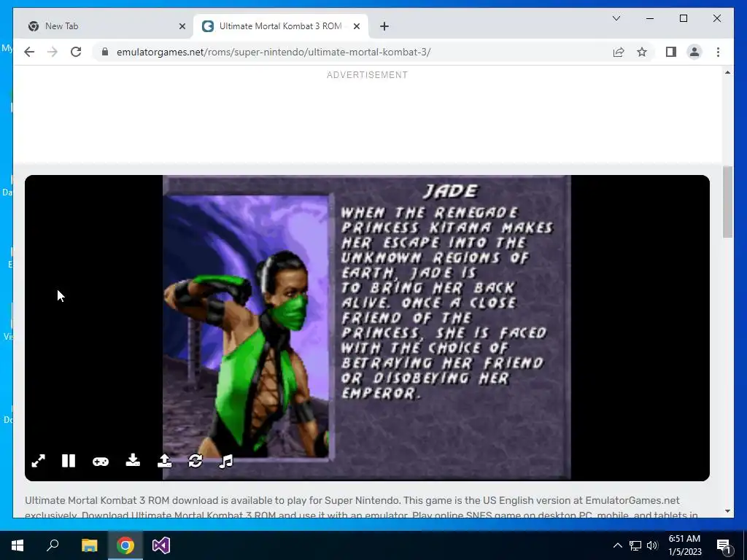Close the New Tab tab
This screenshot has width=747, height=560.
click(x=182, y=26)
